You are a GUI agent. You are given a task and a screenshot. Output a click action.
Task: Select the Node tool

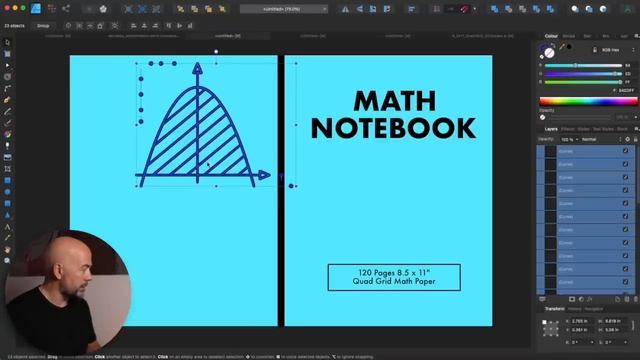click(7, 65)
